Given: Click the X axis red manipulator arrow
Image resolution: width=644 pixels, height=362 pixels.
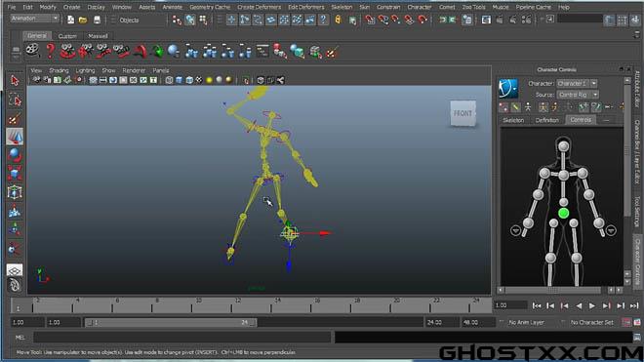Looking at the screenshot, I should (325, 233).
